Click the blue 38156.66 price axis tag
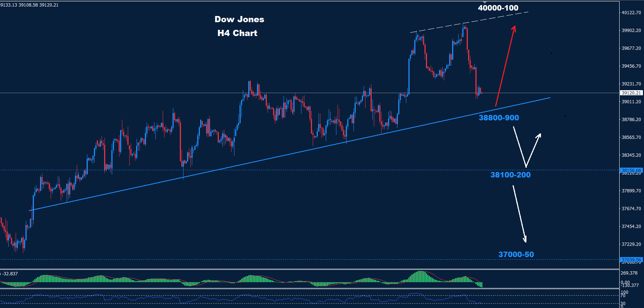 point(631,170)
